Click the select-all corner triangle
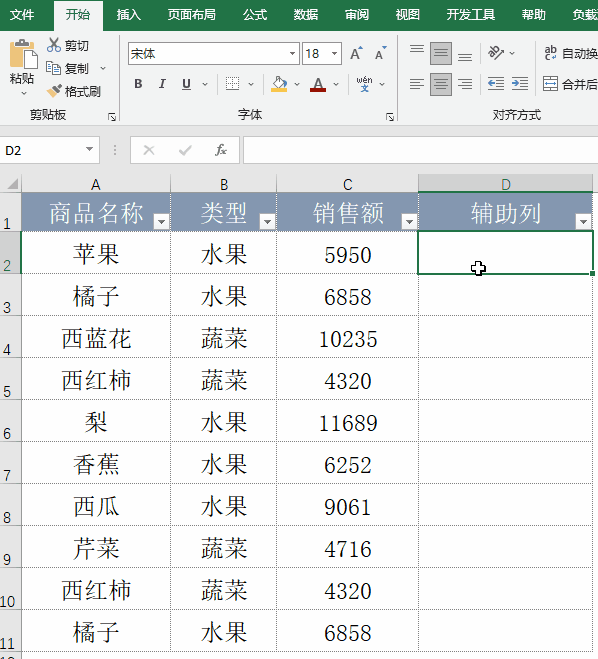This screenshot has width=598, height=659. pos(12,184)
